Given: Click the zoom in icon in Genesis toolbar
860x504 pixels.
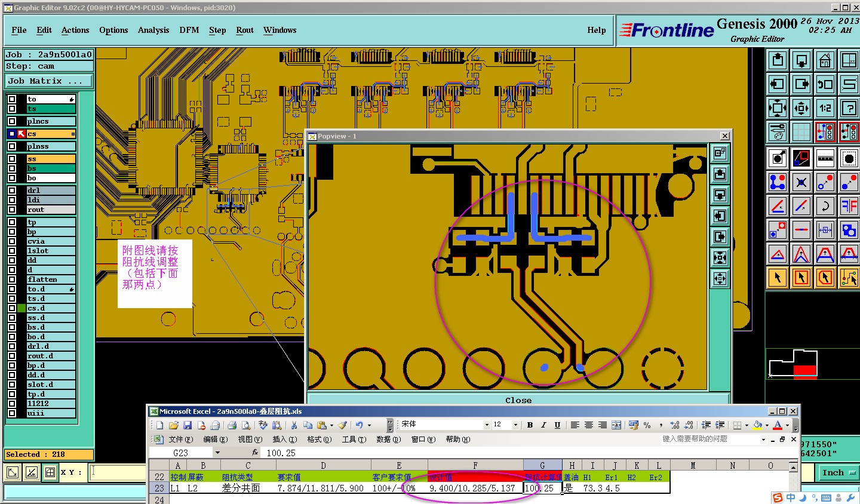Looking at the screenshot, I should (778, 60).
